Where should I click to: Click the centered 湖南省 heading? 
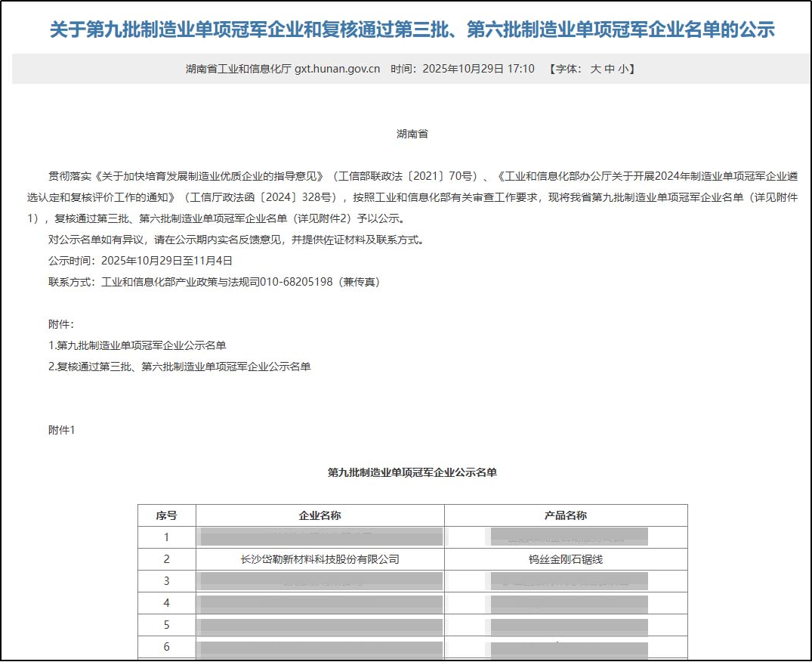point(412,135)
